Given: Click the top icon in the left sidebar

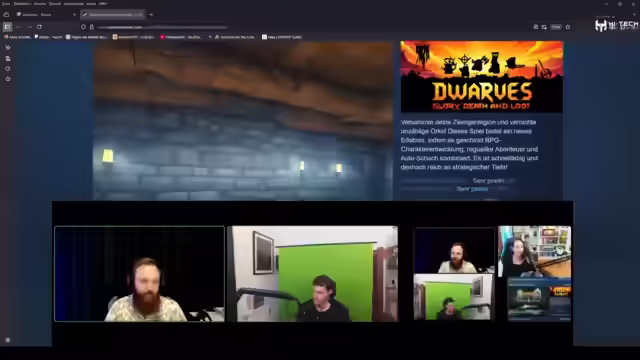Looking at the screenshot, I should pyautogui.click(x=8, y=48).
